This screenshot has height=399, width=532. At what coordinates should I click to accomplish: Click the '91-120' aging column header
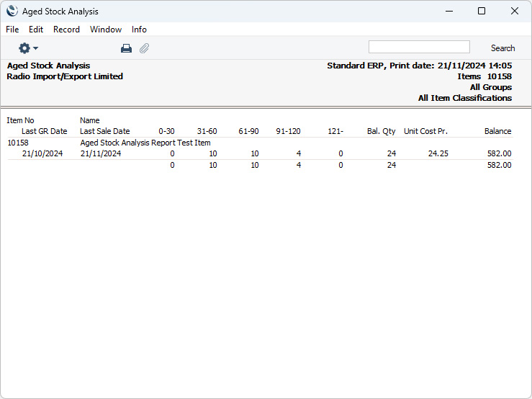tap(289, 131)
